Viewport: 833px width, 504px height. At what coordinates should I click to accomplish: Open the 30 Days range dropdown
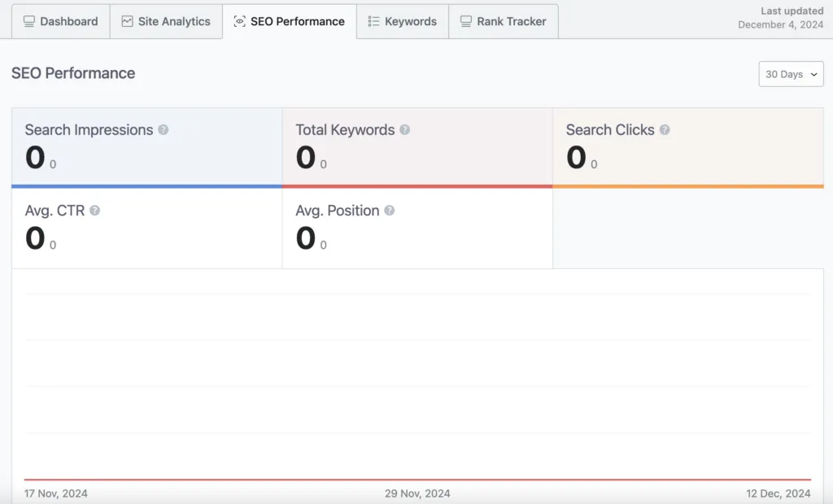click(x=791, y=74)
